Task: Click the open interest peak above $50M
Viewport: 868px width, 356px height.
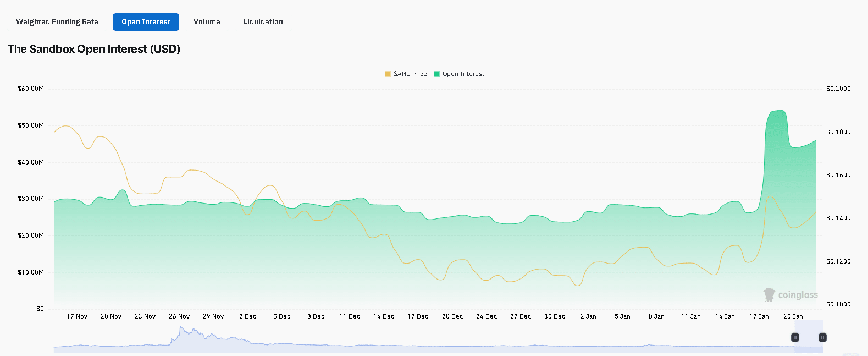Action: 778,112
